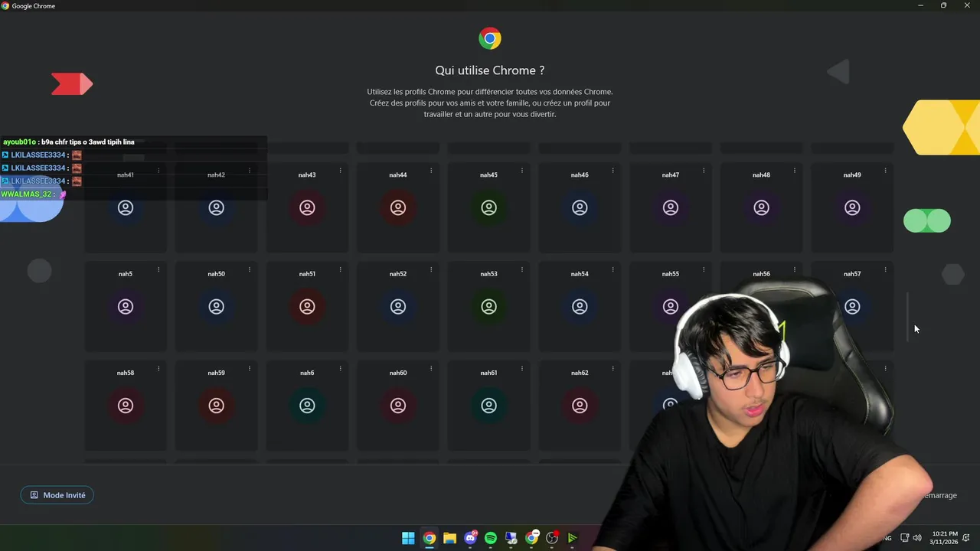This screenshot has width=980, height=551.
Task: Open the nah45 profile avatar
Action: pos(488,207)
